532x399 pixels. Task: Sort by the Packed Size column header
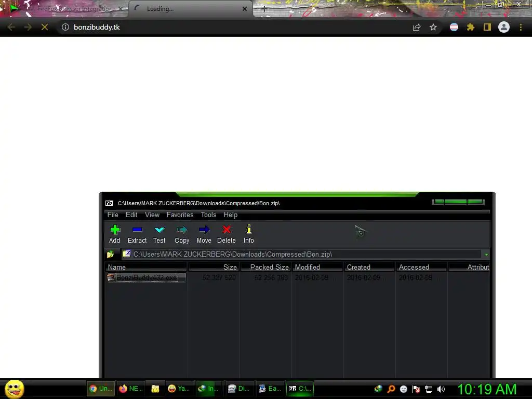265,267
